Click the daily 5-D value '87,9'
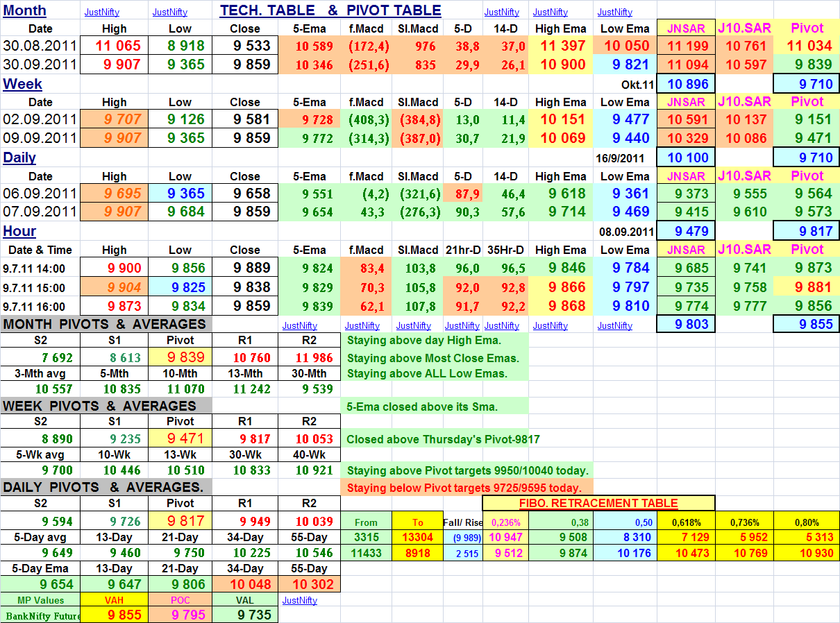 pos(462,194)
